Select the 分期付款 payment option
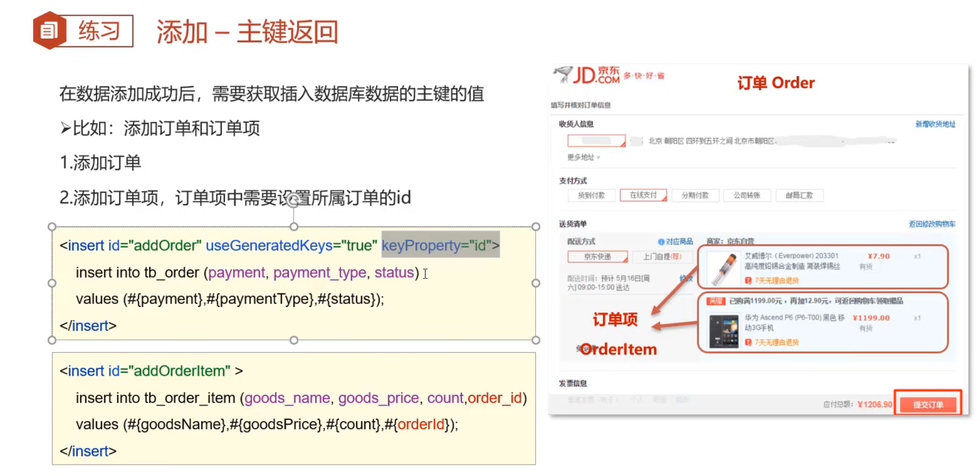Screen dimensions: 980x476 [x=695, y=195]
